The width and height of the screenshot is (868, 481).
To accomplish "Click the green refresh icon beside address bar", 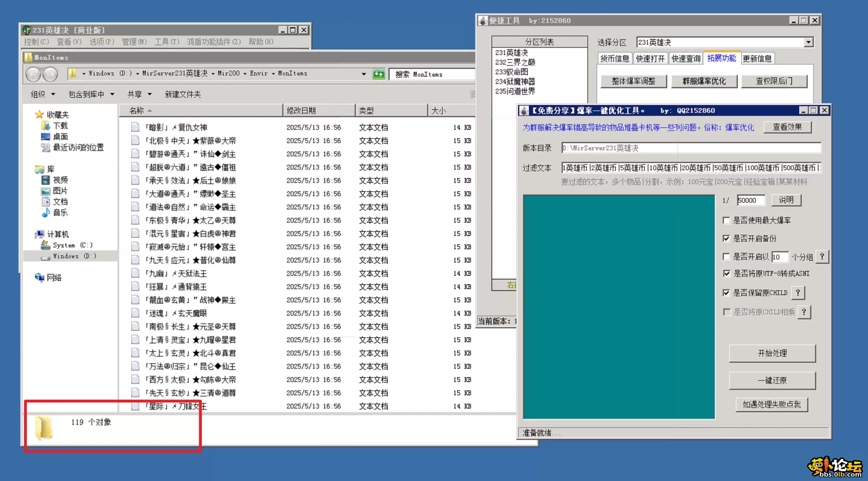I will (x=378, y=74).
